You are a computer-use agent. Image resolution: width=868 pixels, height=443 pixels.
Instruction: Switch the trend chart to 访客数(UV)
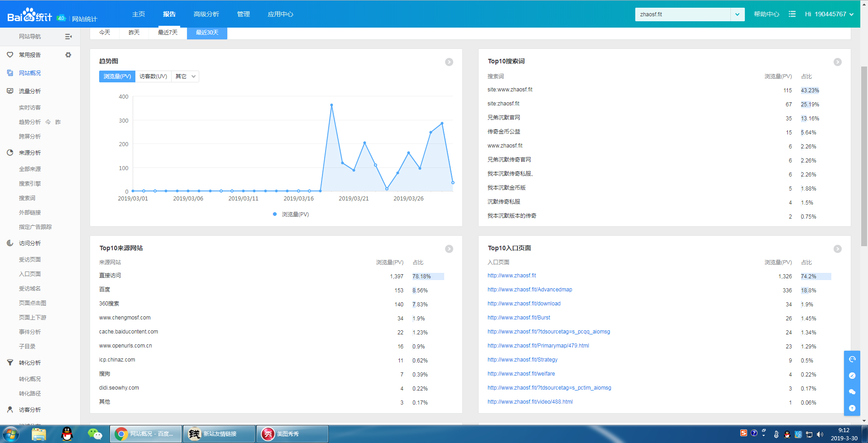(x=153, y=76)
